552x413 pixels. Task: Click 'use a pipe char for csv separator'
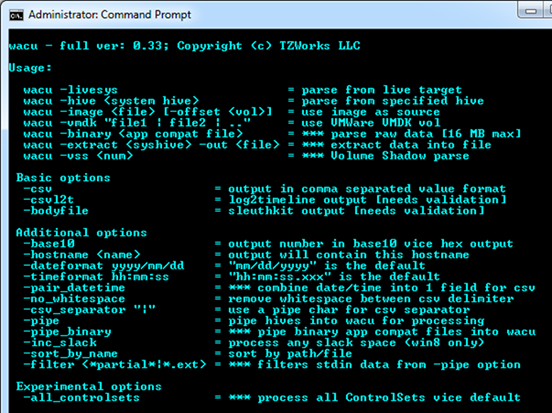(x=349, y=309)
